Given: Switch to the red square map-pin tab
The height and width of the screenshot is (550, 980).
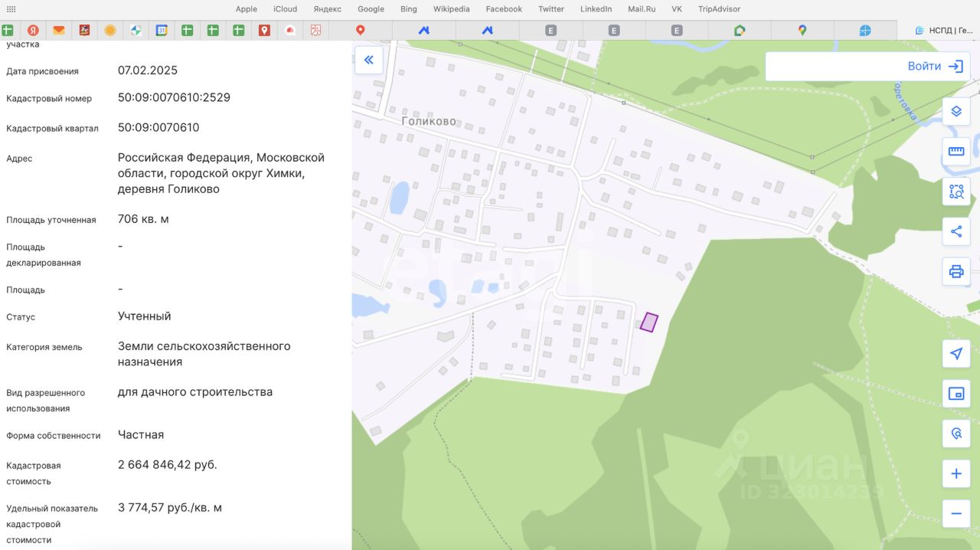Looking at the screenshot, I should coord(264,31).
